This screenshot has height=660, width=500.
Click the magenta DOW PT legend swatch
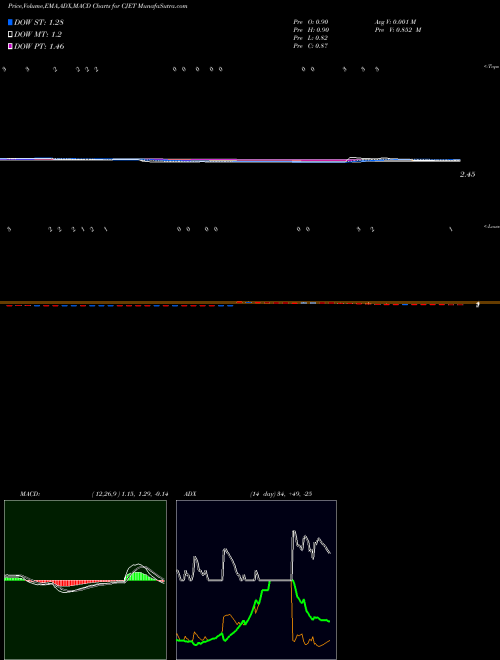click(10, 46)
